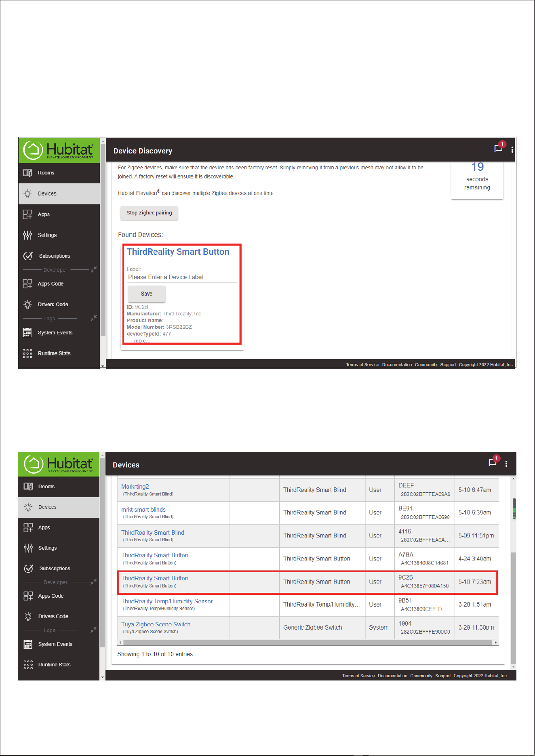This screenshot has height=756, width=535.
Task: Click 'Model Number: 3RSB22BZ' in found device card
Action: [x=159, y=327]
